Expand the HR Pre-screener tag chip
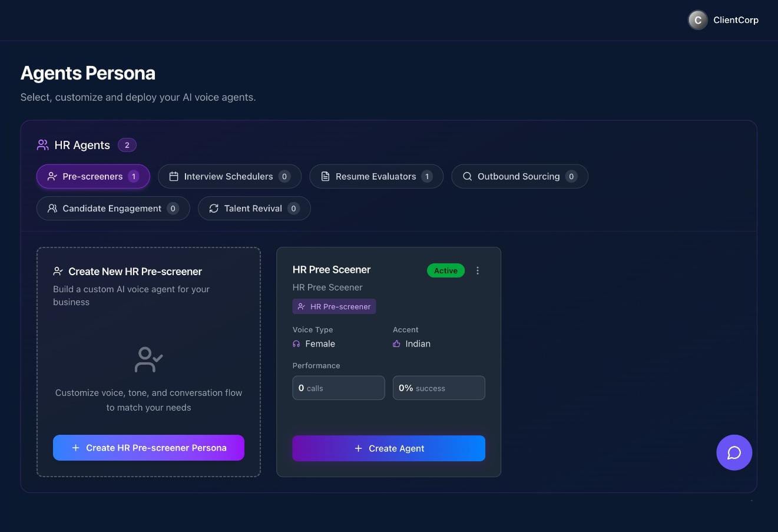This screenshot has width=778, height=532. click(x=334, y=306)
